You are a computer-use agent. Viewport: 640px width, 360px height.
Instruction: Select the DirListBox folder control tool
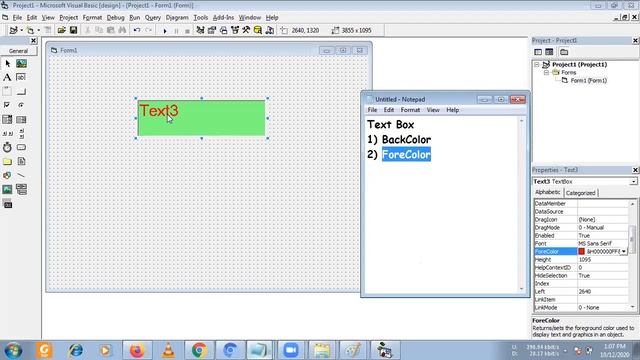tap(7, 162)
